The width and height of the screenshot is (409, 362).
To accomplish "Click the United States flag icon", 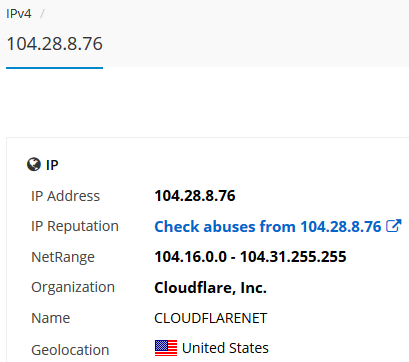I will pyautogui.click(x=166, y=348).
